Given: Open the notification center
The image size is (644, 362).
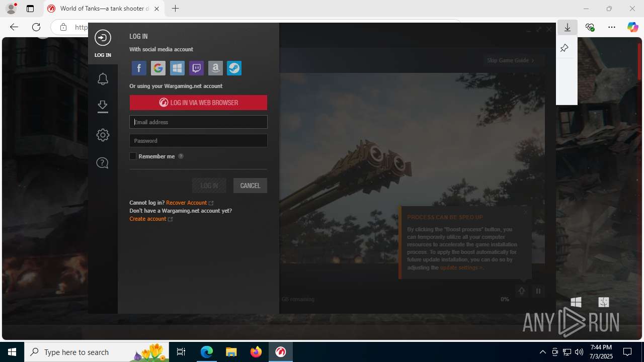Looking at the screenshot, I should click(x=627, y=352).
